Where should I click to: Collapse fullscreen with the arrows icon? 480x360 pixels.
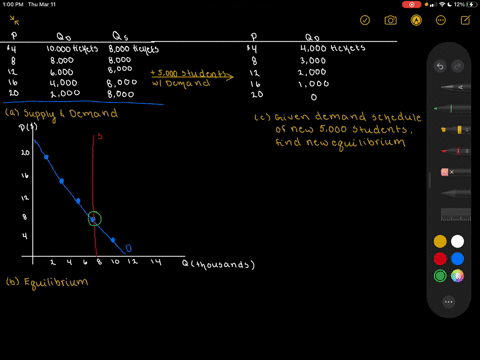point(14,20)
